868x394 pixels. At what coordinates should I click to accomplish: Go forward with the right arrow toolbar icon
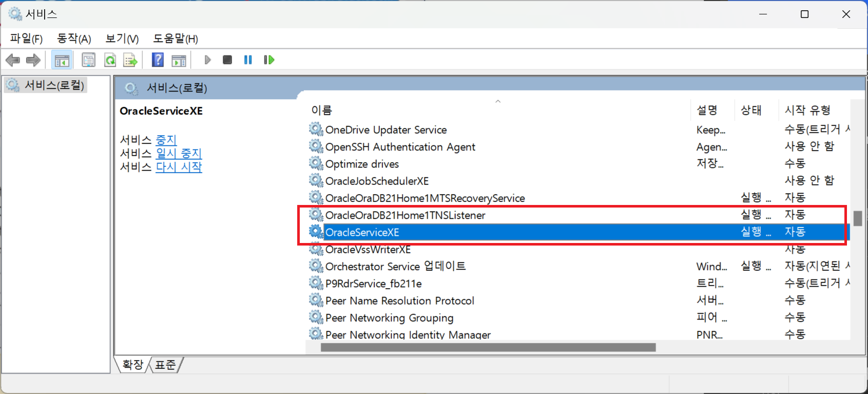[x=33, y=60]
